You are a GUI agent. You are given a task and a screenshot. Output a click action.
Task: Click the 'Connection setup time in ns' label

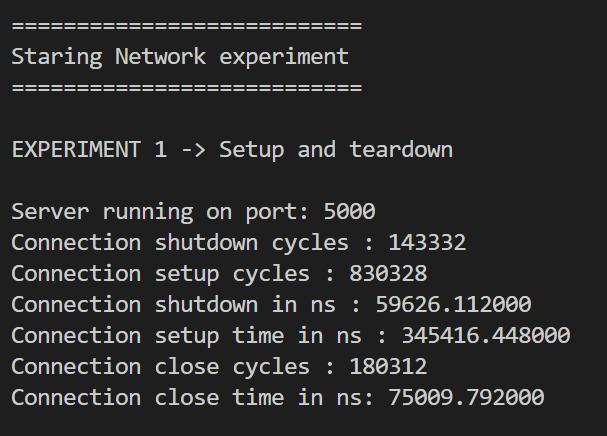tap(187, 336)
